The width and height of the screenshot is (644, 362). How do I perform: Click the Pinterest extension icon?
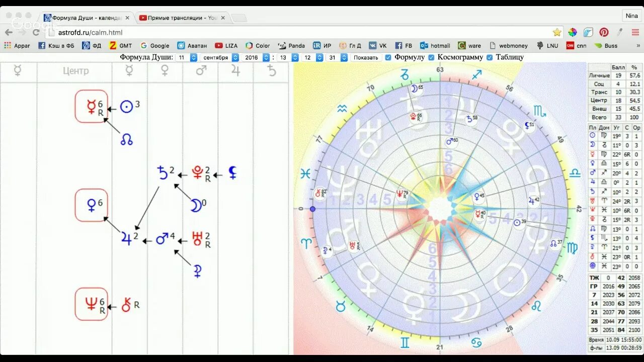tap(604, 32)
